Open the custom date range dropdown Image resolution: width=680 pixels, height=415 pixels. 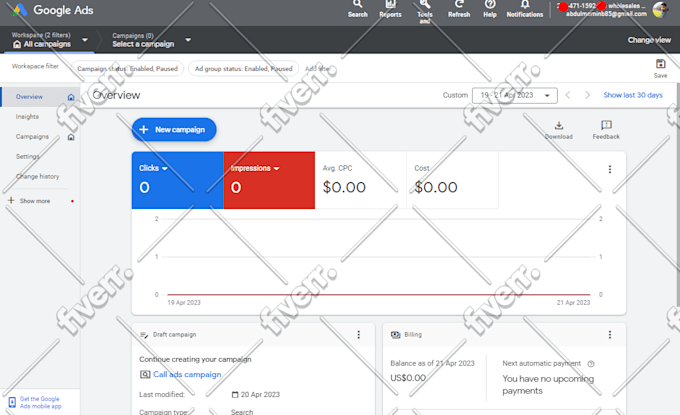point(514,95)
